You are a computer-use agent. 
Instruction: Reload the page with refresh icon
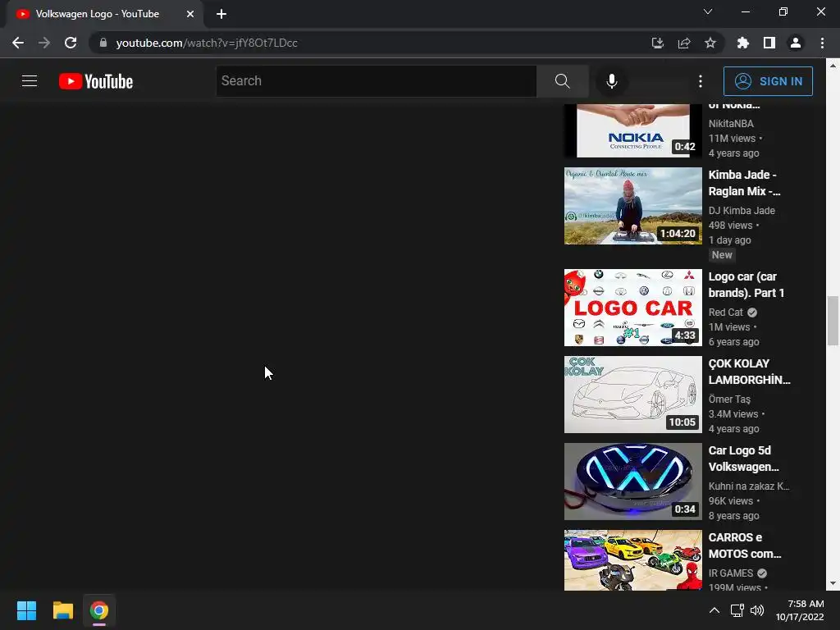click(71, 43)
